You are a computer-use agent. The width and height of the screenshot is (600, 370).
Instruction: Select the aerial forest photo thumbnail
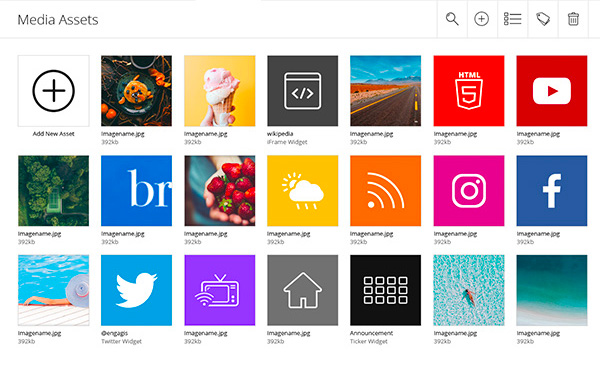[54, 191]
